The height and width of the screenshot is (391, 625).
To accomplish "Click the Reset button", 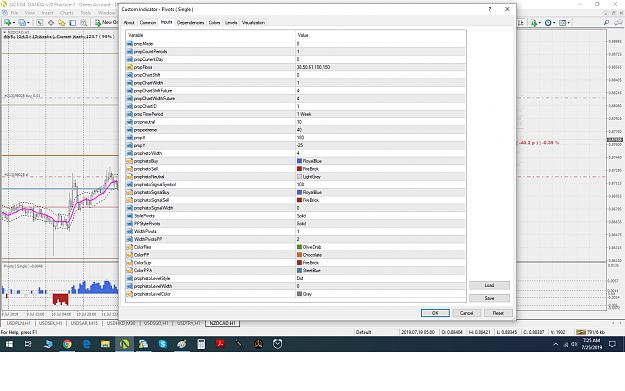I will pos(498,313).
